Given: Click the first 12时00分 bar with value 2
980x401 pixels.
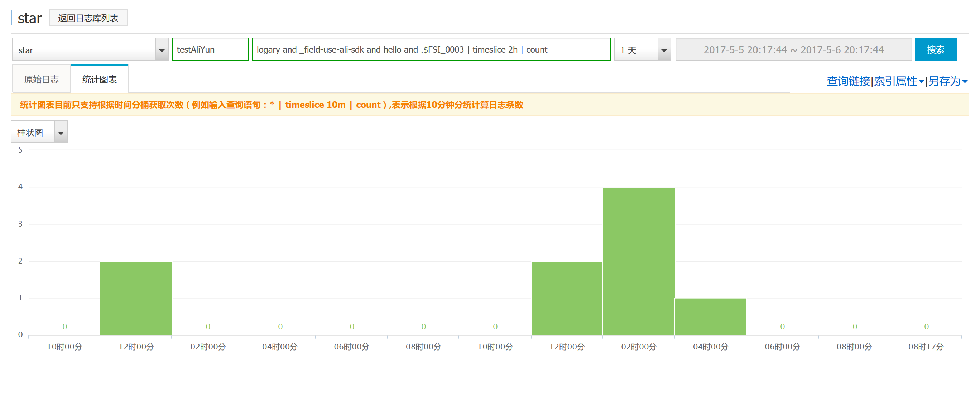Looking at the screenshot, I should pyautogui.click(x=136, y=298).
